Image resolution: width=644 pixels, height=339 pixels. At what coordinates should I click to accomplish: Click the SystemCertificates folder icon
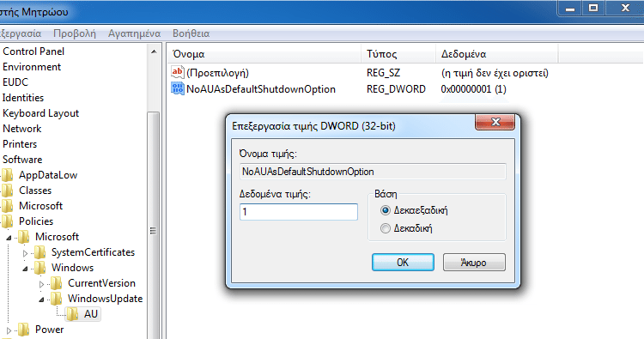click(x=39, y=252)
